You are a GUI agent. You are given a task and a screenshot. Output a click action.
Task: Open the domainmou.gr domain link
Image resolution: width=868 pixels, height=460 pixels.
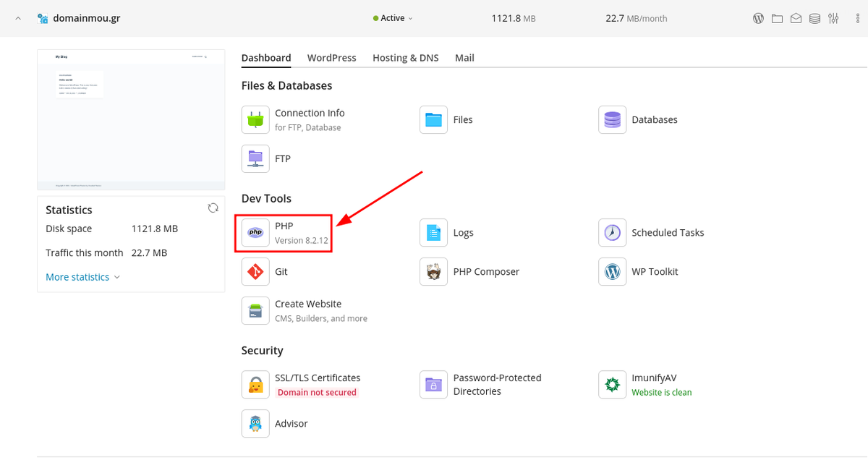point(87,18)
